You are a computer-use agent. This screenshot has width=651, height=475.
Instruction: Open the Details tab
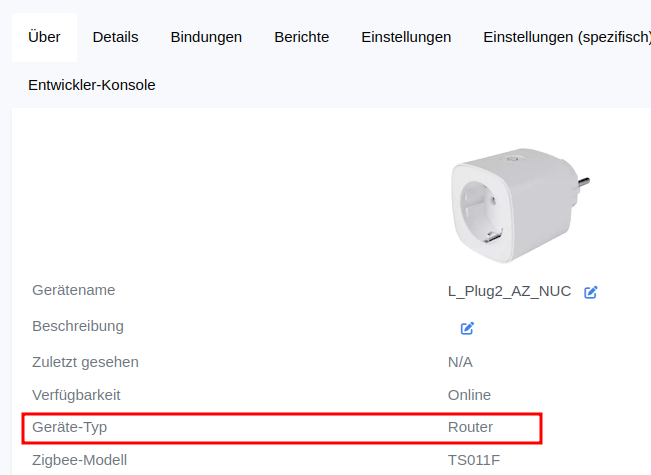point(115,37)
